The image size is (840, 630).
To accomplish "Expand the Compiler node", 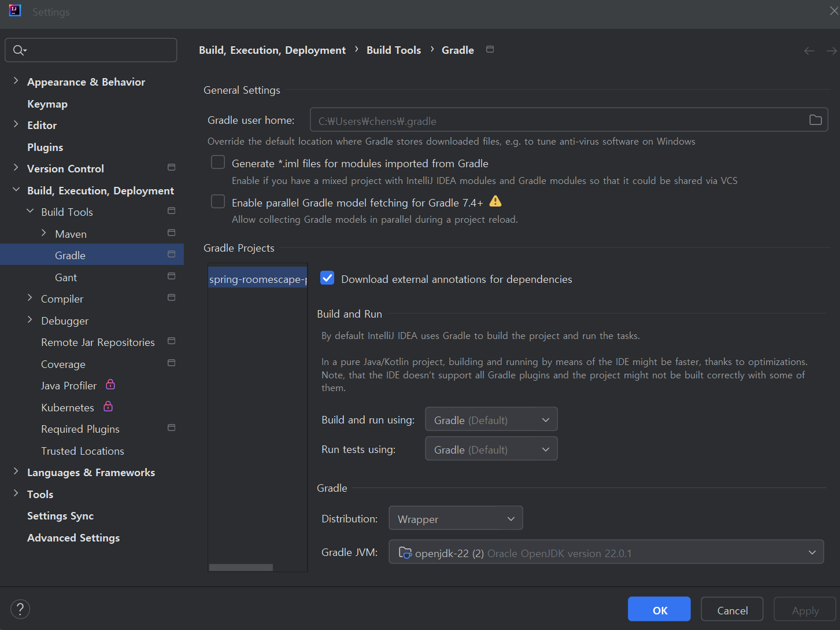I will [x=30, y=298].
